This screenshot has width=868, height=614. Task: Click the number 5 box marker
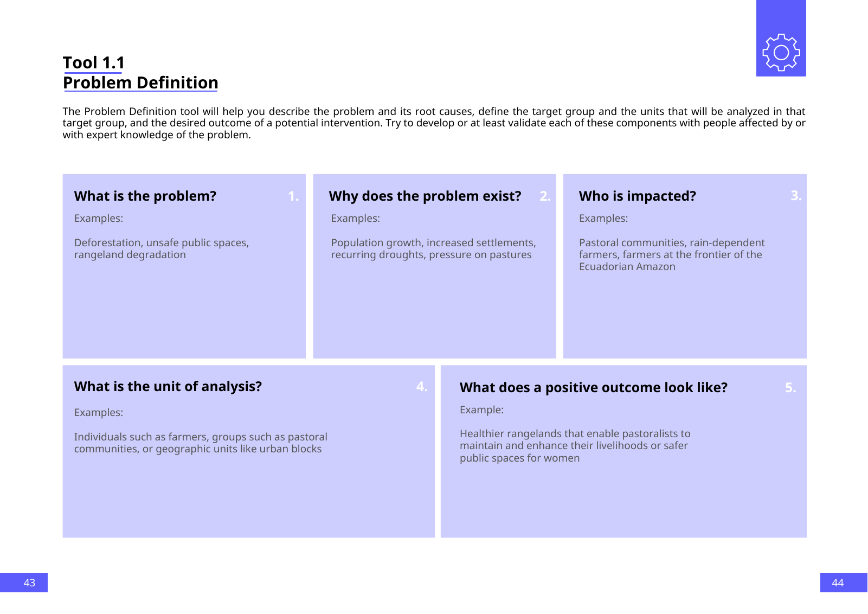pos(790,388)
